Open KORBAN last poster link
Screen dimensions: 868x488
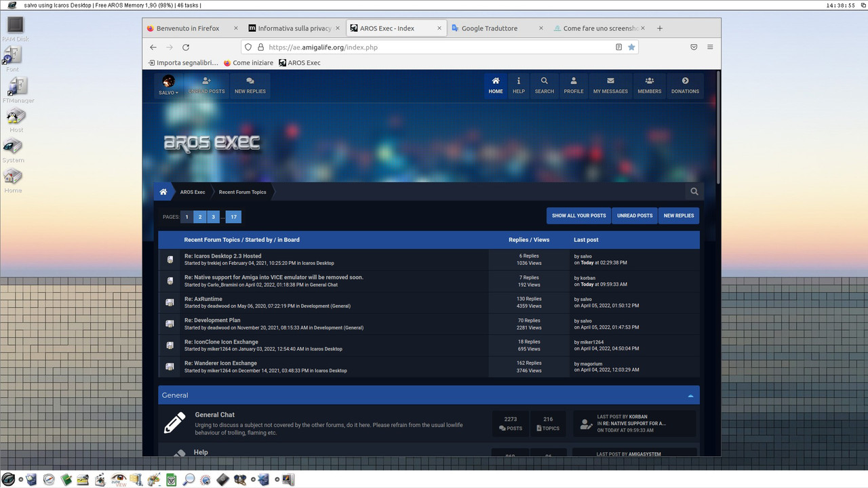click(x=638, y=417)
